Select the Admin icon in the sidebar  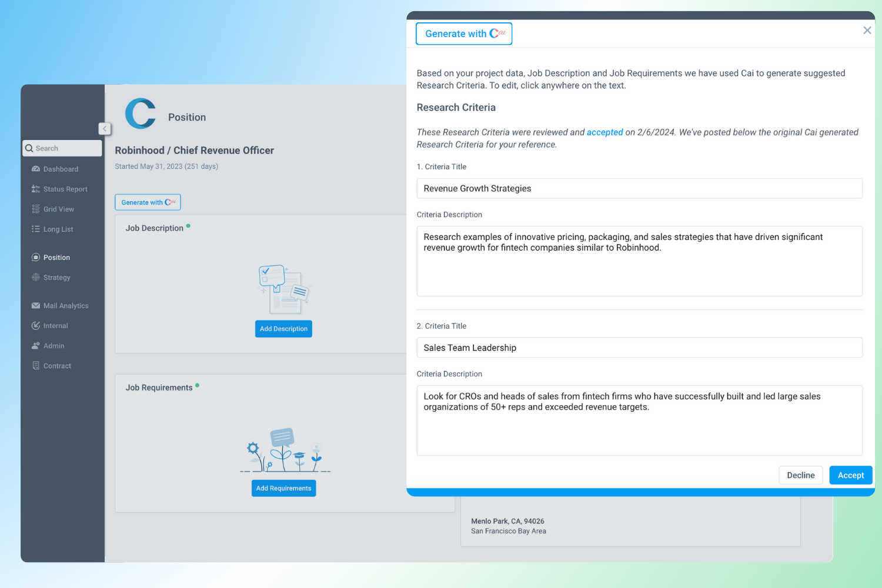(36, 346)
